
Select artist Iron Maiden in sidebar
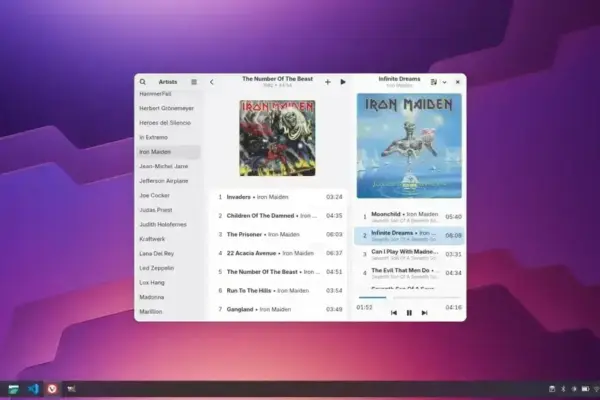(168, 152)
